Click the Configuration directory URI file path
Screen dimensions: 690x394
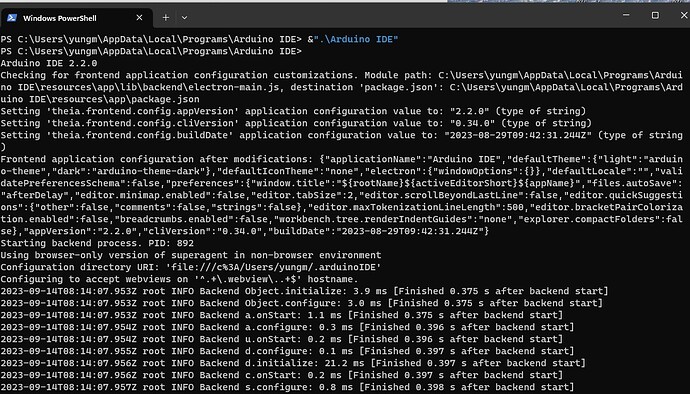(x=273, y=267)
